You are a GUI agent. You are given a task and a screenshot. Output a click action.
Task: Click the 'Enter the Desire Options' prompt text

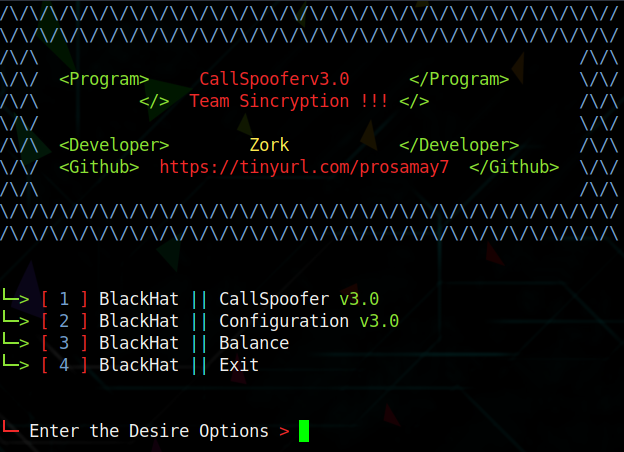click(x=149, y=431)
